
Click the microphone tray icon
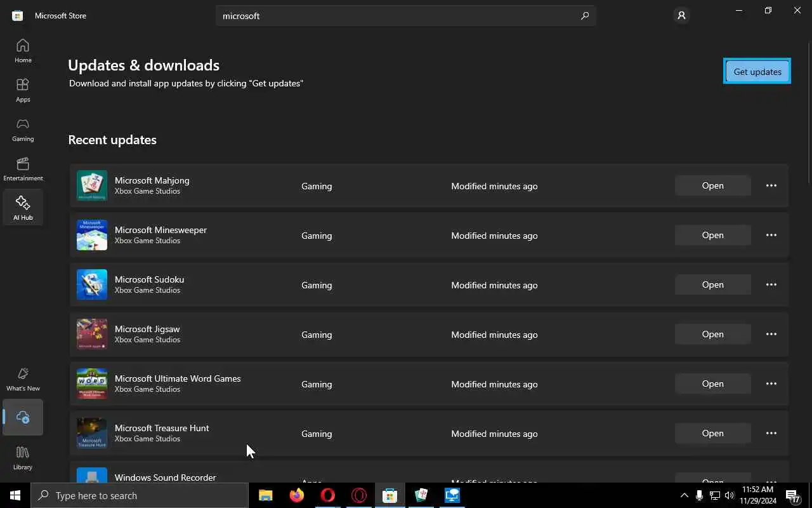pos(699,495)
